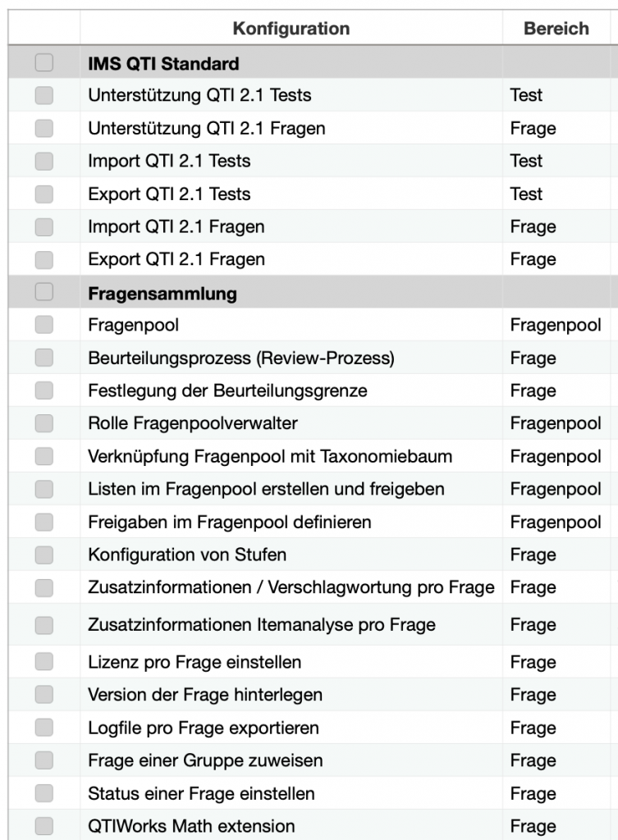Toggle Export QTI 2.1 Tests checkbox
This screenshot has height=840, width=618.
point(44,194)
